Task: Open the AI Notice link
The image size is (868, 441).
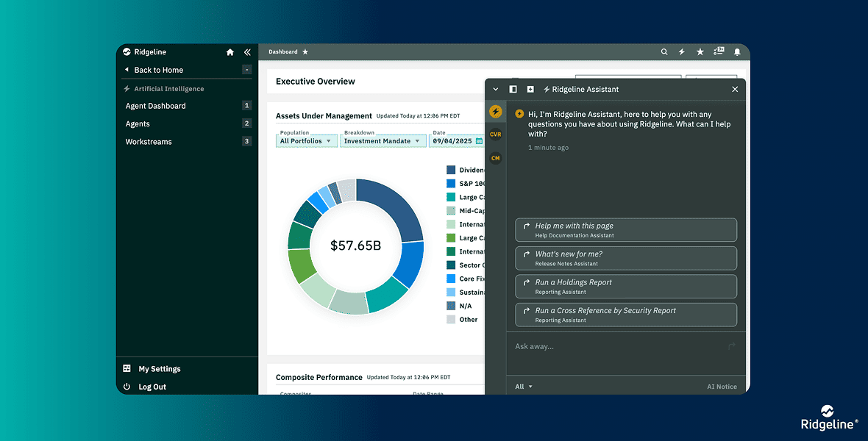Action: click(x=722, y=387)
